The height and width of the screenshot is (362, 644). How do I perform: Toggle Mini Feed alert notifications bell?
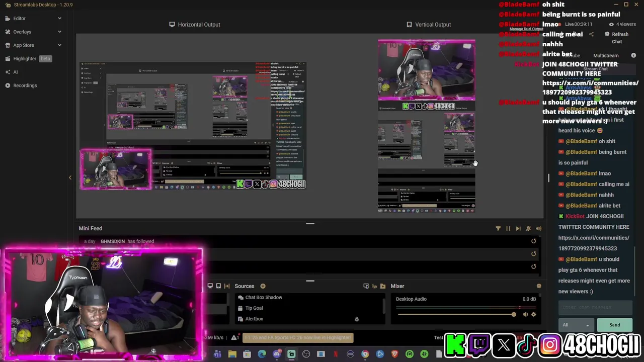[x=528, y=228]
